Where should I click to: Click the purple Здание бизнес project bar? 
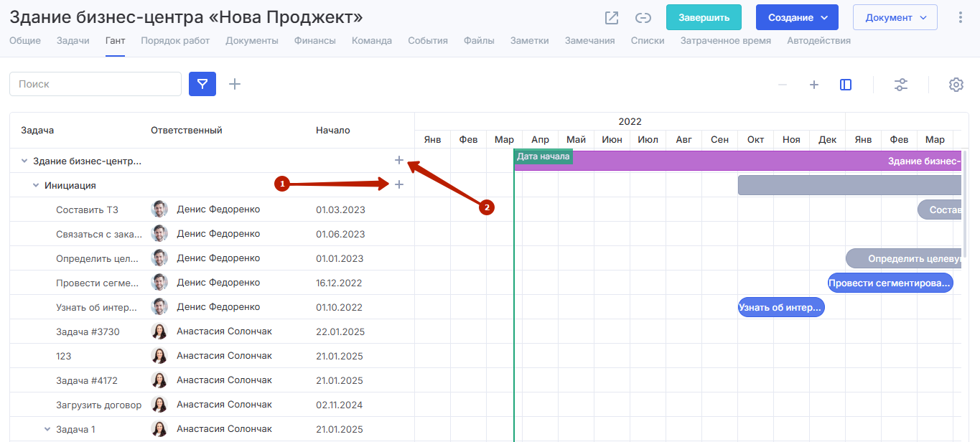point(738,161)
